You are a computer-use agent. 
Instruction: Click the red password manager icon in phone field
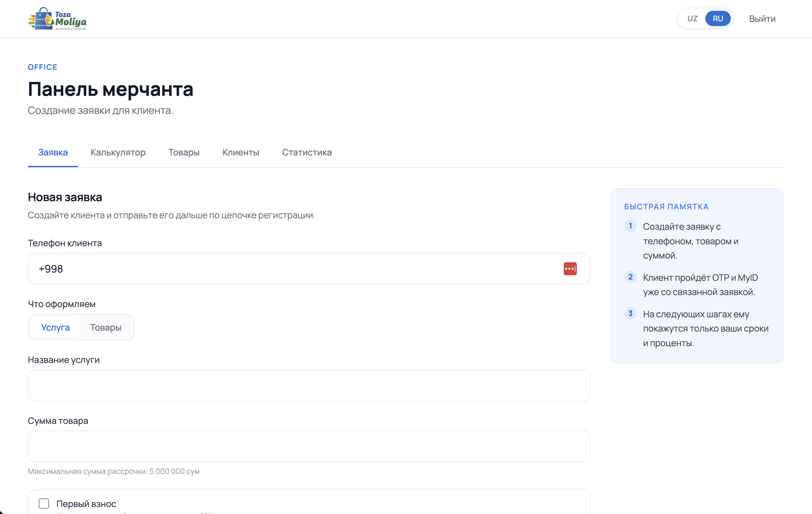[x=570, y=269]
